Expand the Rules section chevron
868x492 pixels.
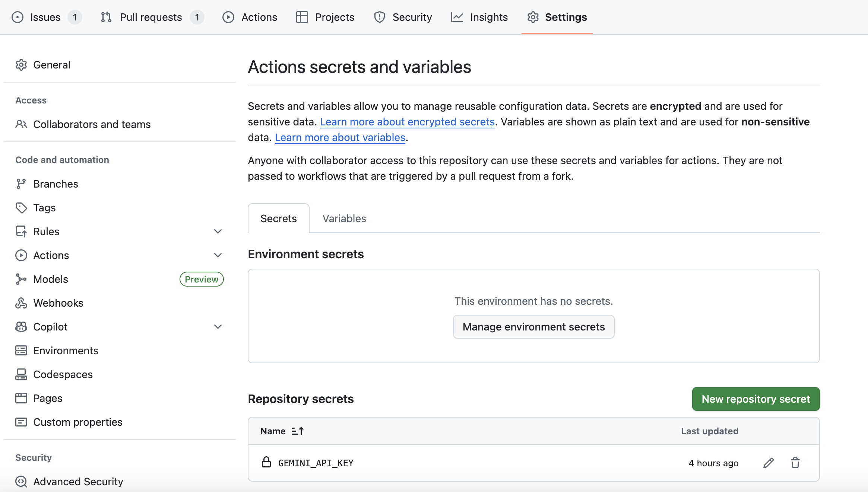(218, 231)
